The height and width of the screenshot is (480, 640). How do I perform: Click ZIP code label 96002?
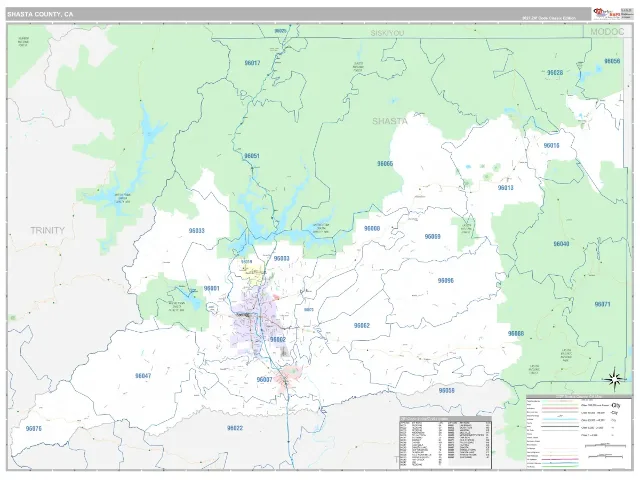click(278, 340)
